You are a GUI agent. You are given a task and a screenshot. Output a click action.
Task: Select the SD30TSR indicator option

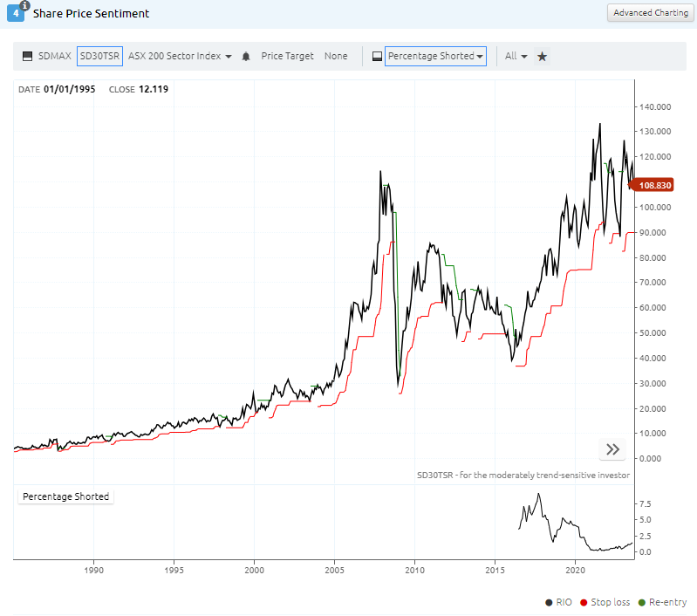[99, 56]
